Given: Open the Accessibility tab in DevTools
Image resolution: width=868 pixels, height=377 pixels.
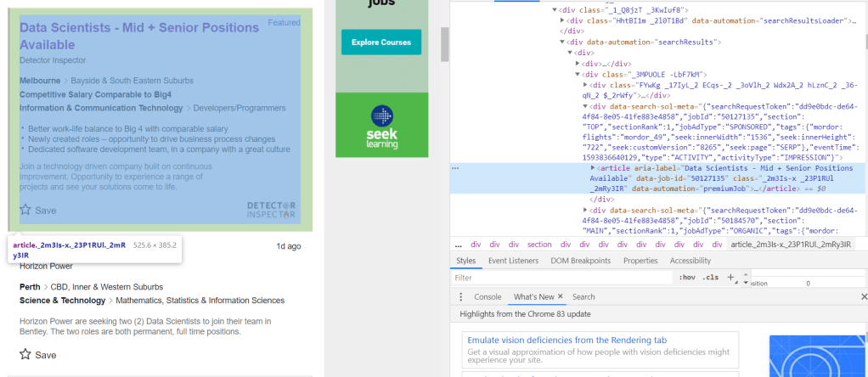Looking at the screenshot, I should [690, 261].
